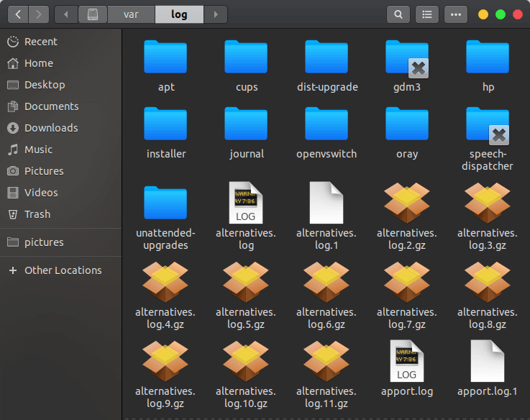Open the root disk location in path bar

pos(93,14)
